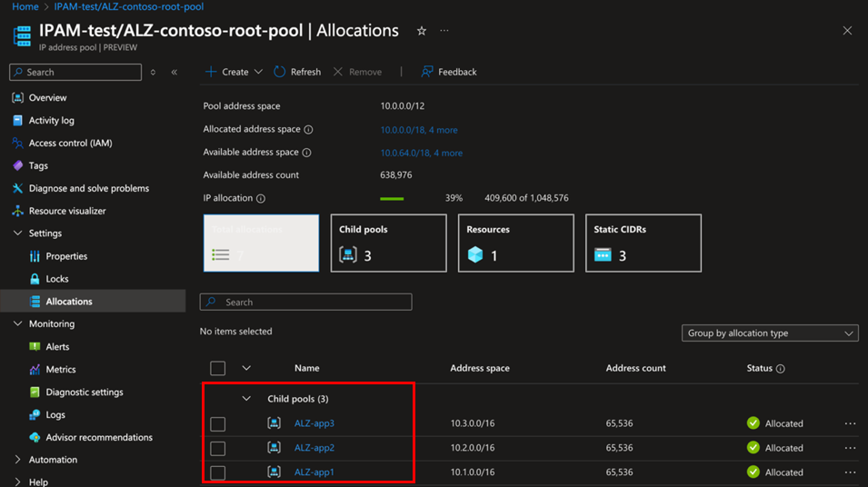The image size is (868, 487).
Task: Open the Properties icon under Settings
Action: pos(35,256)
